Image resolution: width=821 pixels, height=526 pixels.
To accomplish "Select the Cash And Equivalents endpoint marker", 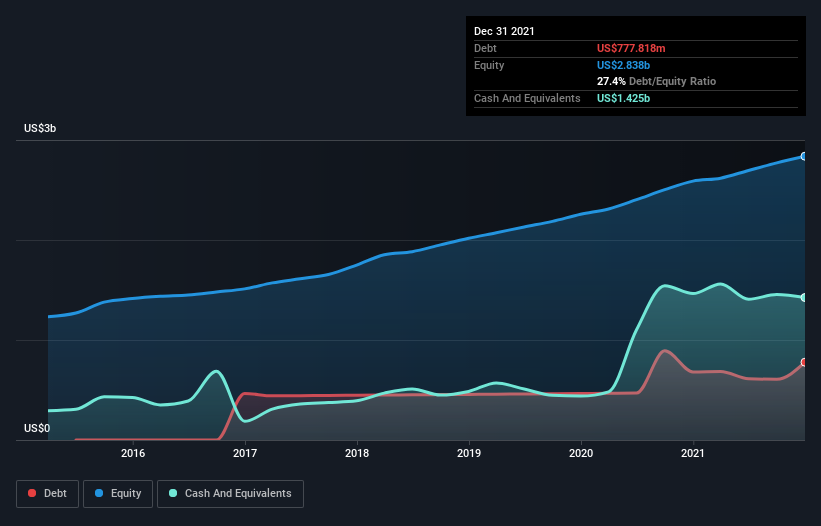I will (804, 297).
